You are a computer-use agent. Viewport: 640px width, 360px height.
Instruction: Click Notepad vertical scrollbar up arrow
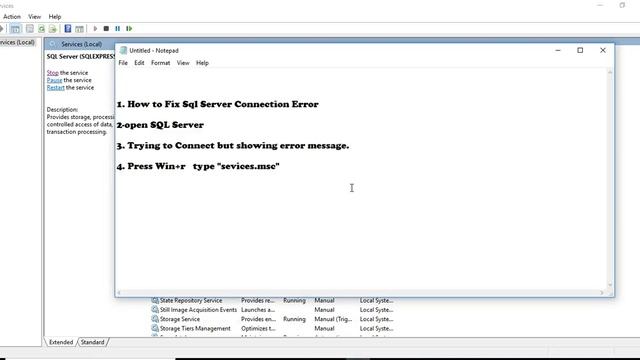pos(610,72)
